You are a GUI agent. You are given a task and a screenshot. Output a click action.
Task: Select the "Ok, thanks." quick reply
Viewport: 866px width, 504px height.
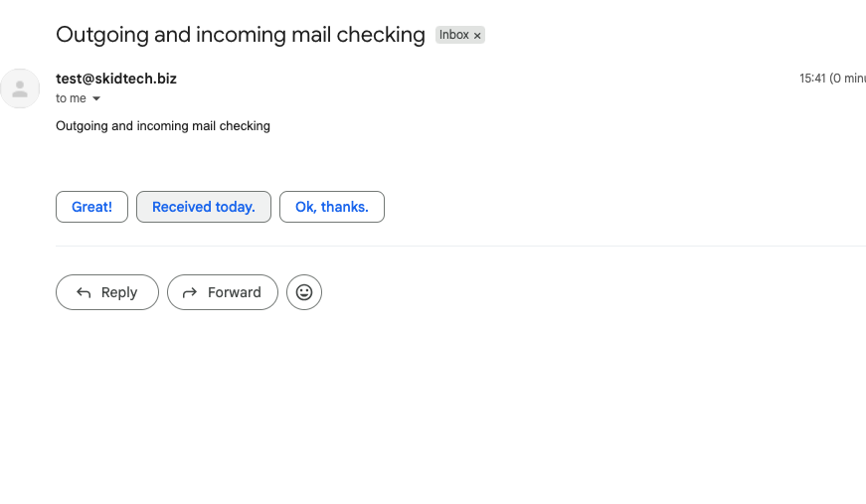332,207
